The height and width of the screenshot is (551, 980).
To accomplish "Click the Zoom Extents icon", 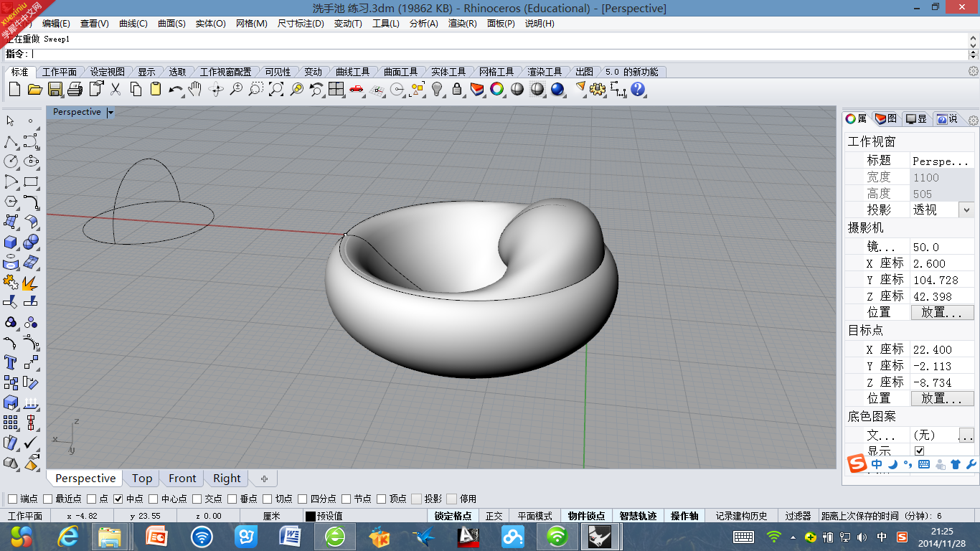I will 276,89.
